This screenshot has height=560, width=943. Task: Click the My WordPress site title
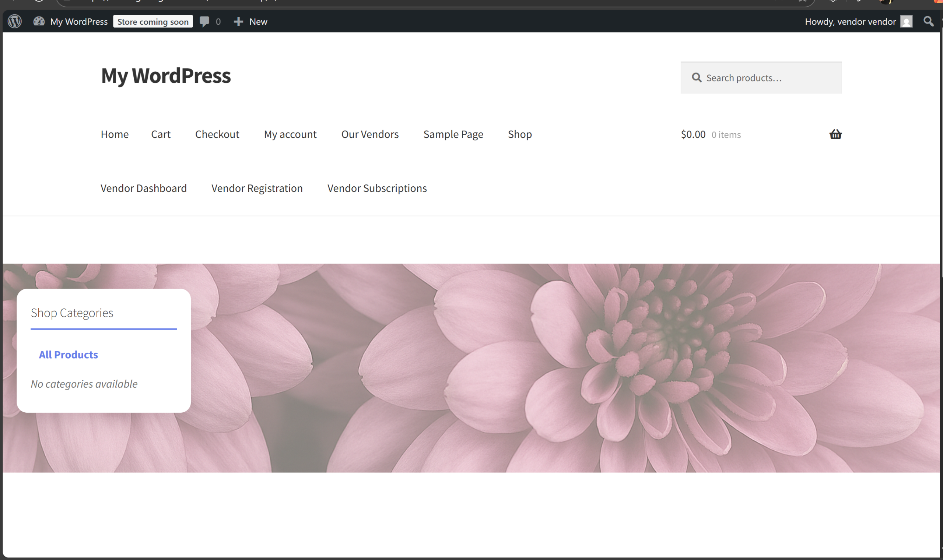point(166,76)
